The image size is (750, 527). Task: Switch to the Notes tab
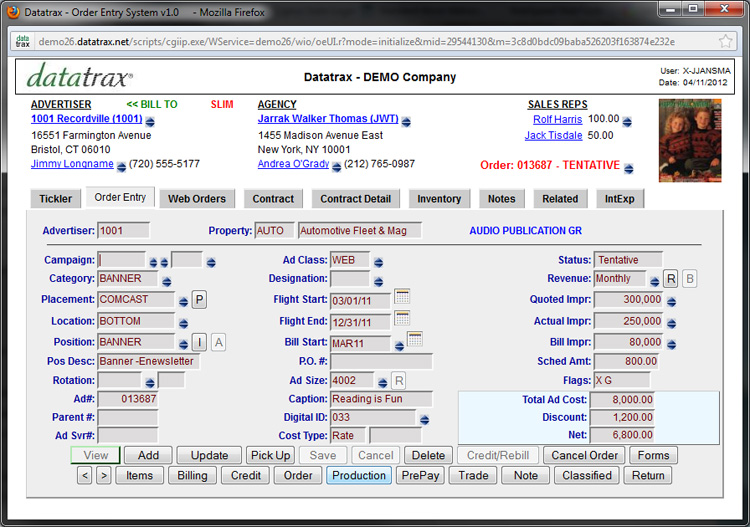coord(501,199)
